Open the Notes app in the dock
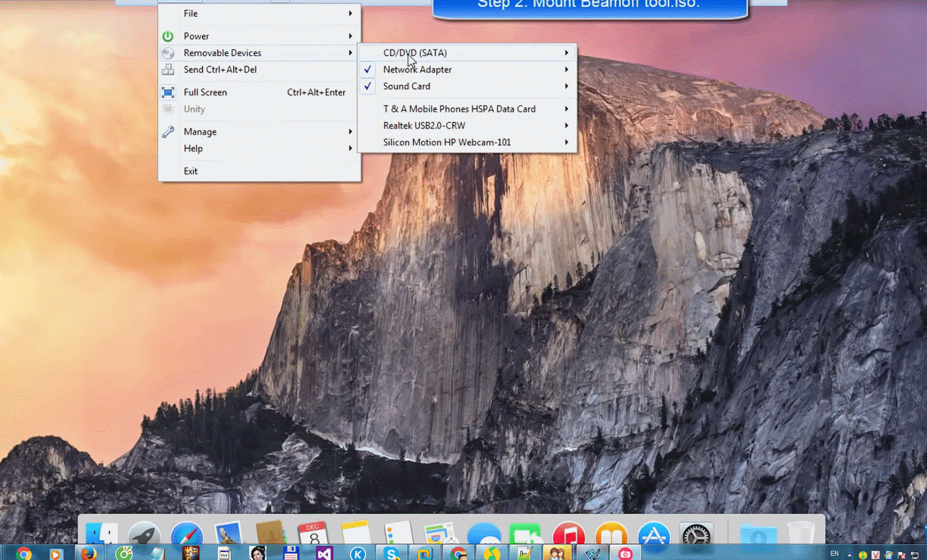927x560 pixels. (356, 533)
